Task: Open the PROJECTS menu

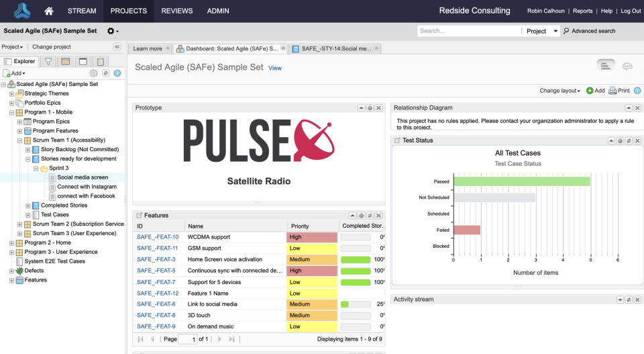Action: pos(129,11)
